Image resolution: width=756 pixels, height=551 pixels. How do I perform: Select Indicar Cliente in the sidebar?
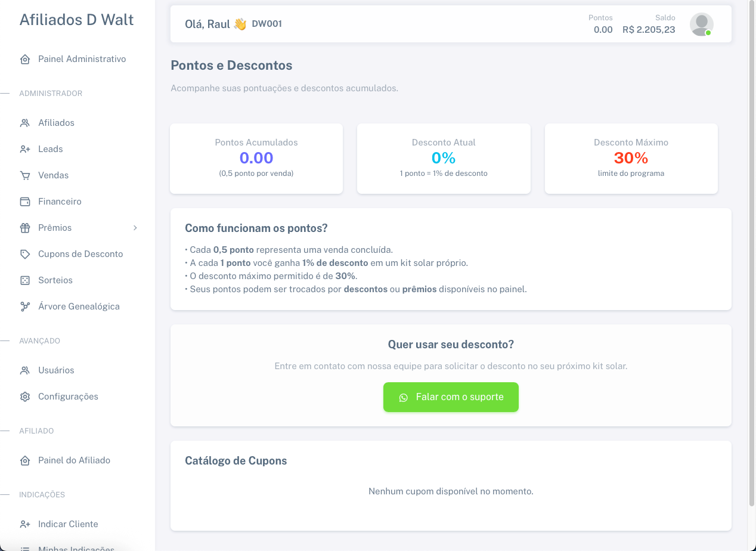point(68,524)
